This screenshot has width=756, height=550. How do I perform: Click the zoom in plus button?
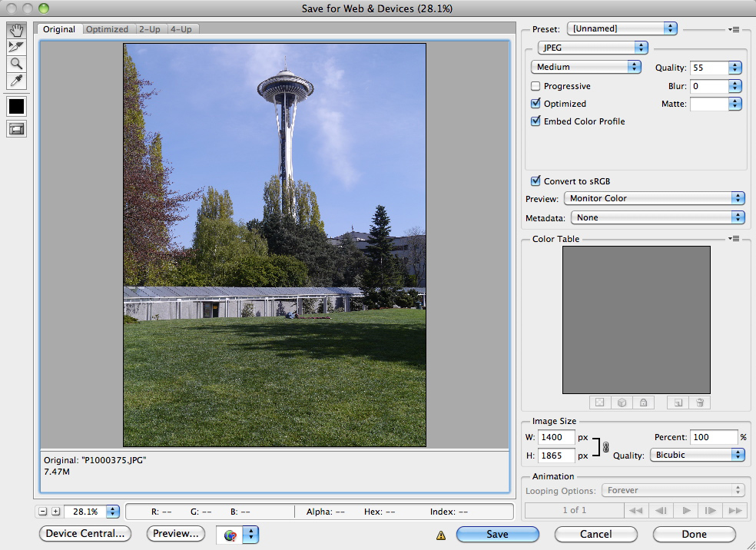[x=55, y=512]
